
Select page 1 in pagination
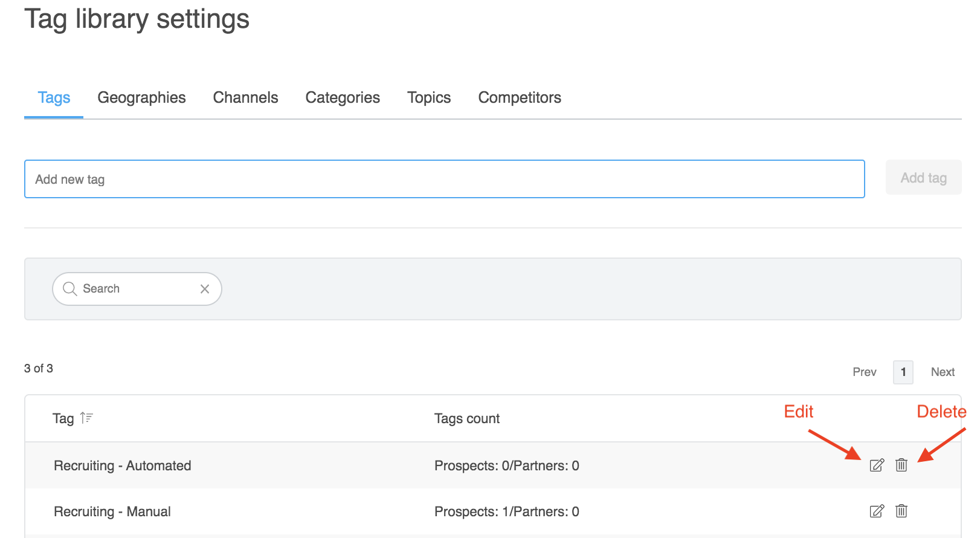pos(903,372)
